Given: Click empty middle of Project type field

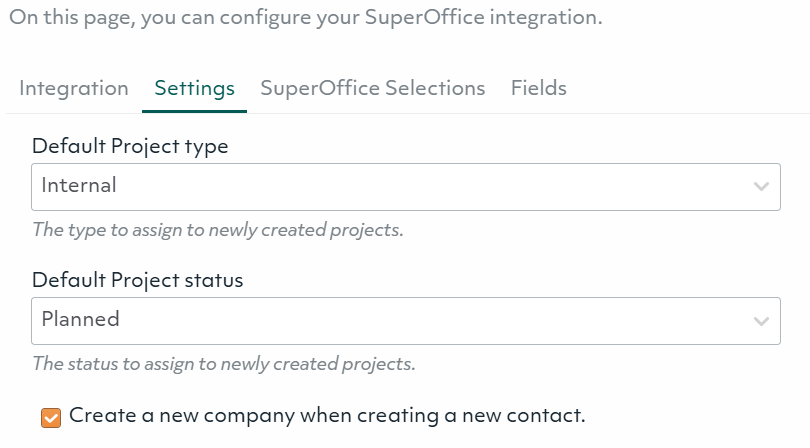Looking at the screenshot, I should click(x=420, y=187).
